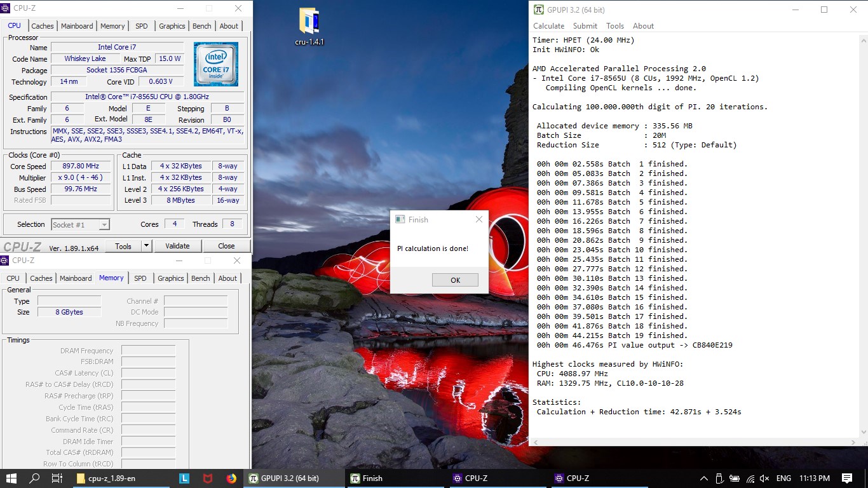
Task: Select the CPU tab in lower CPU-Z
Action: coord(13,278)
